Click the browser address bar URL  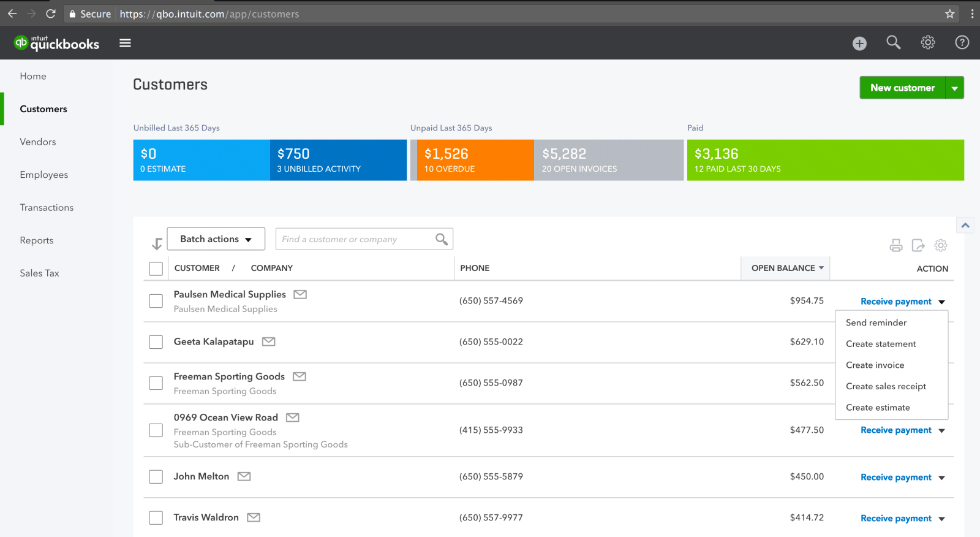[x=209, y=13]
